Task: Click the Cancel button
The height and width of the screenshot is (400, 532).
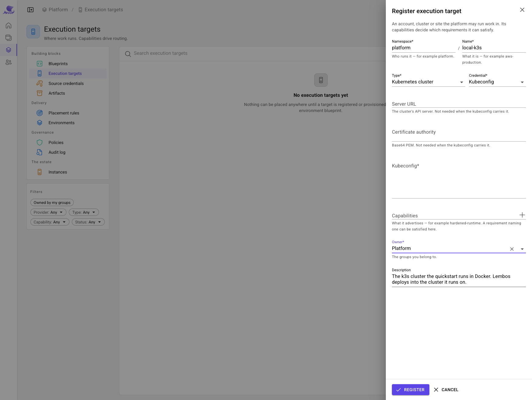Action: (446, 390)
